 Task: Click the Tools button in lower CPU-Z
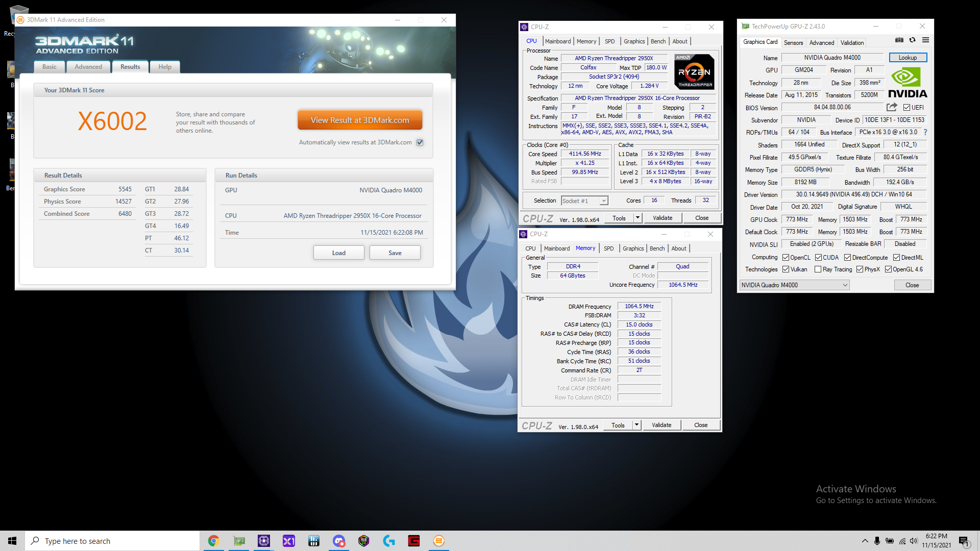618,425
